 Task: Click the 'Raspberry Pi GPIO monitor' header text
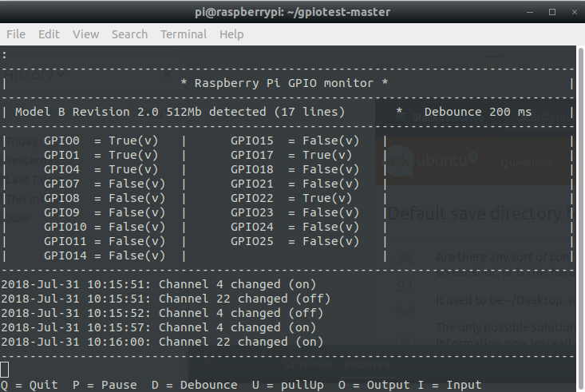point(284,83)
